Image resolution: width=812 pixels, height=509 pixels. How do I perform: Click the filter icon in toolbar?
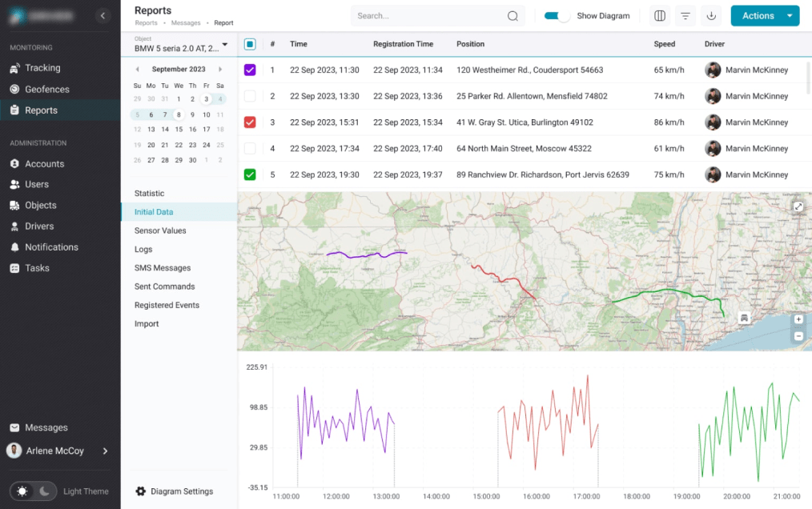(685, 16)
